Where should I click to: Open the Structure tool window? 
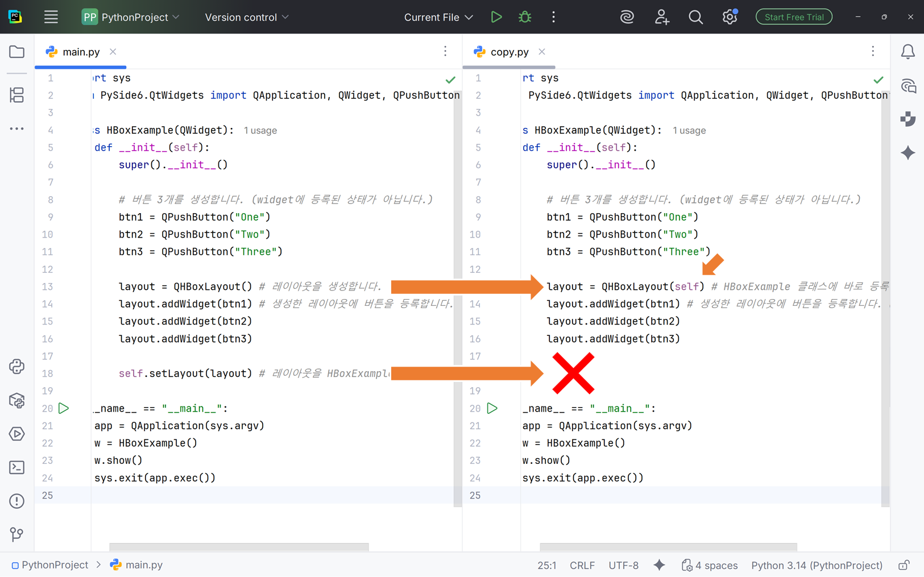(x=17, y=95)
